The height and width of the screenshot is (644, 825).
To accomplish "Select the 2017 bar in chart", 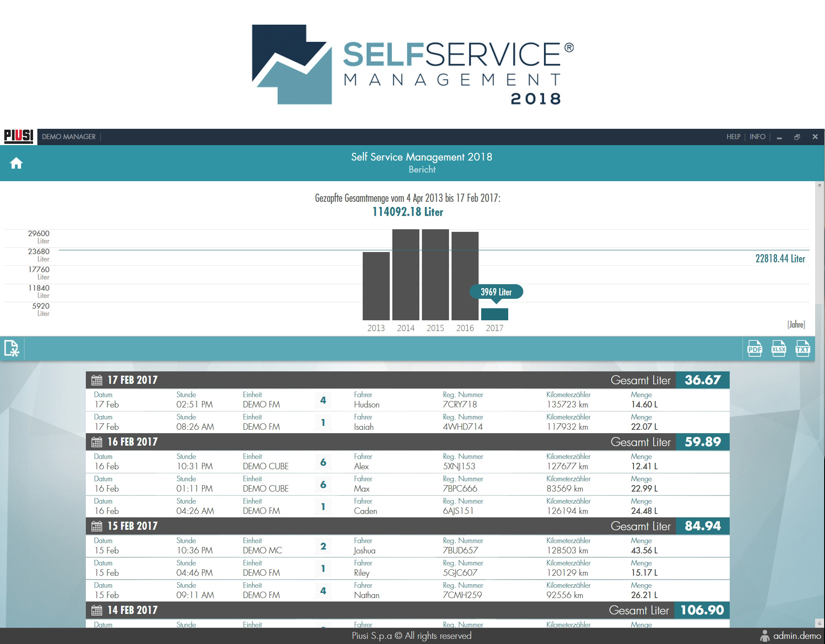I will coord(494,314).
